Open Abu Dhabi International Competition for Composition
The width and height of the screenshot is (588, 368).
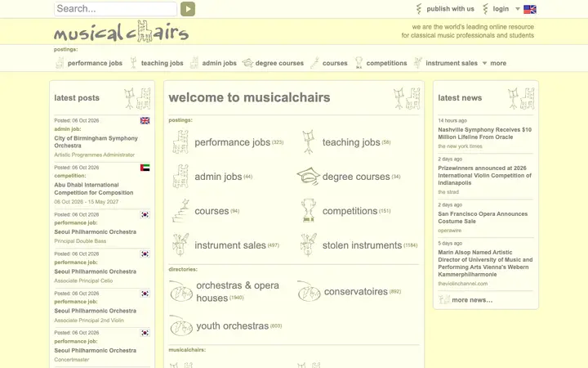[x=93, y=189]
